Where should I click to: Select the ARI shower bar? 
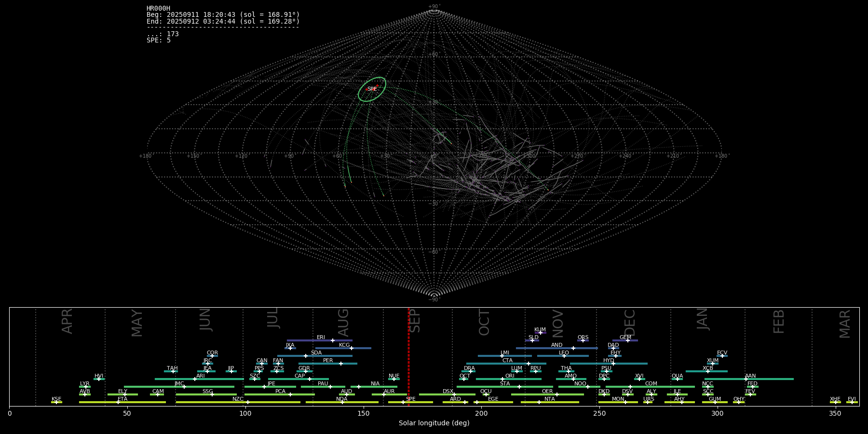pyautogui.click(x=199, y=379)
